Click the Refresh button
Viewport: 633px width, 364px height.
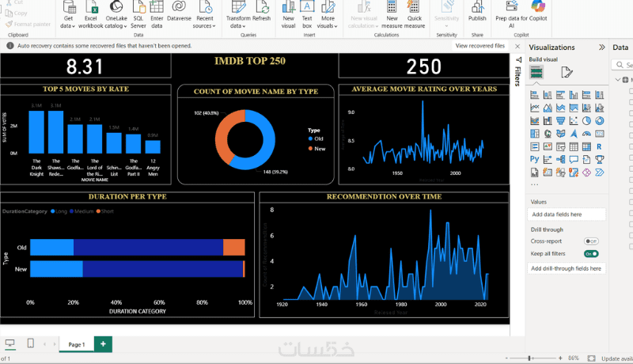(x=262, y=13)
